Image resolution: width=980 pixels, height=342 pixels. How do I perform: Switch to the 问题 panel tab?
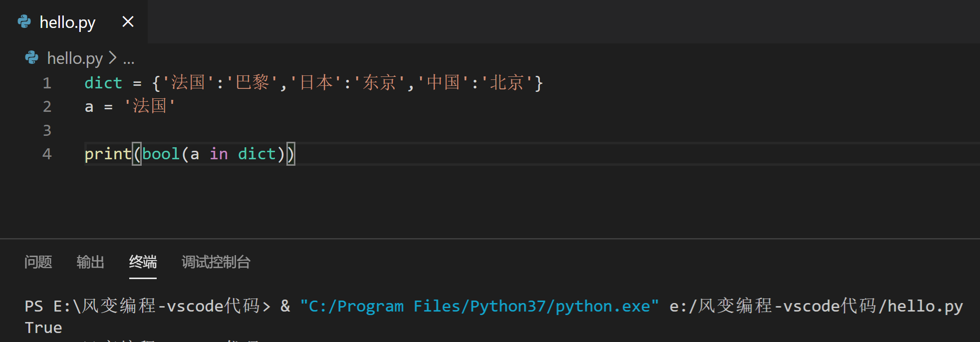tap(38, 262)
